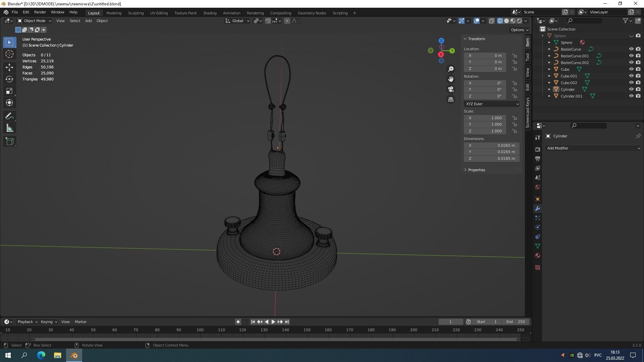The height and width of the screenshot is (362, 644).
Task: Select the Annotate tool
Action: coord(9,116)
